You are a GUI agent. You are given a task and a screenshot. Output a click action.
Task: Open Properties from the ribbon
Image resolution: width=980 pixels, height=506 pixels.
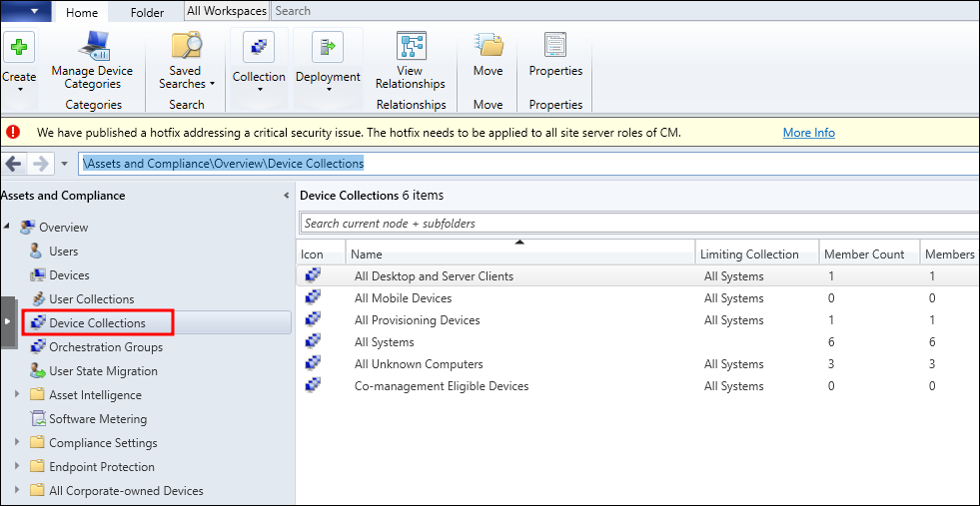555,47
